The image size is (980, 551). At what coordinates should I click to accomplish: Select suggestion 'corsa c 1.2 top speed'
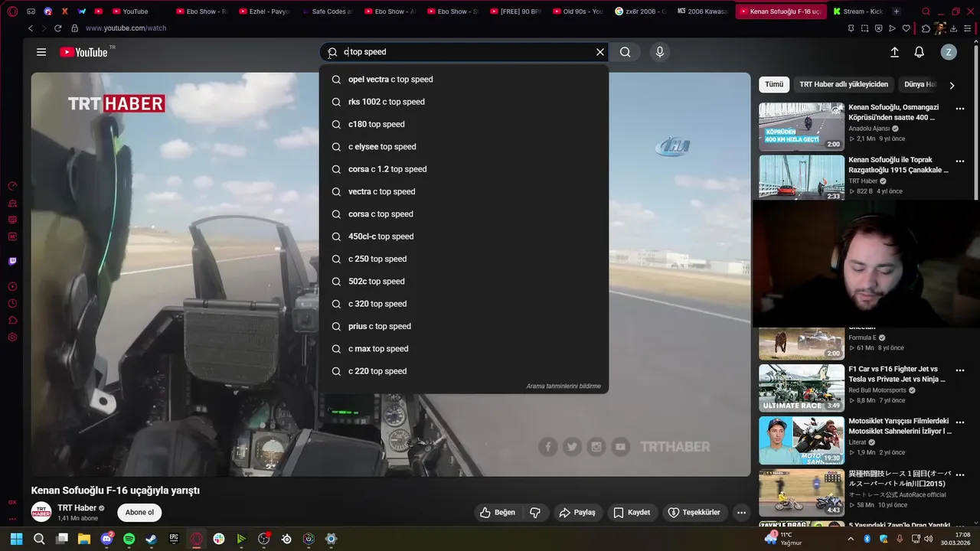(464, 169)
